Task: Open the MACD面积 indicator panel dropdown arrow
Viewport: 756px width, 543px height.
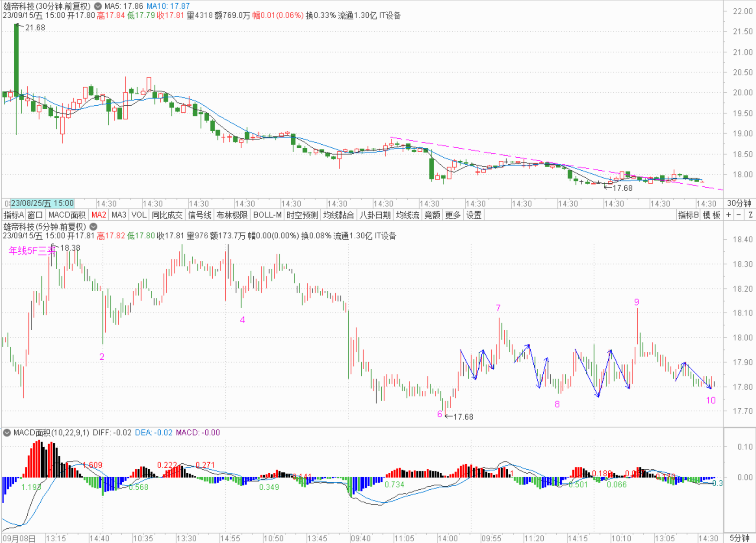Action: coord(7,432)
